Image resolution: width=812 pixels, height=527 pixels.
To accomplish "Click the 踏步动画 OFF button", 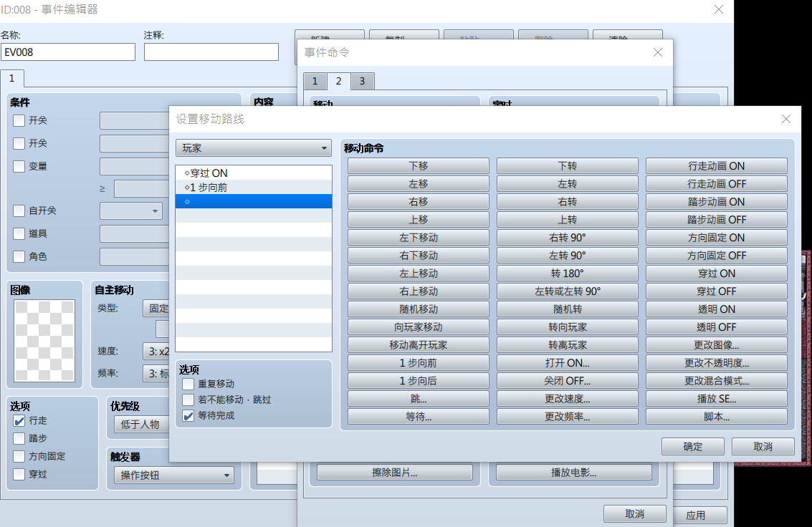I will (716, 220).
